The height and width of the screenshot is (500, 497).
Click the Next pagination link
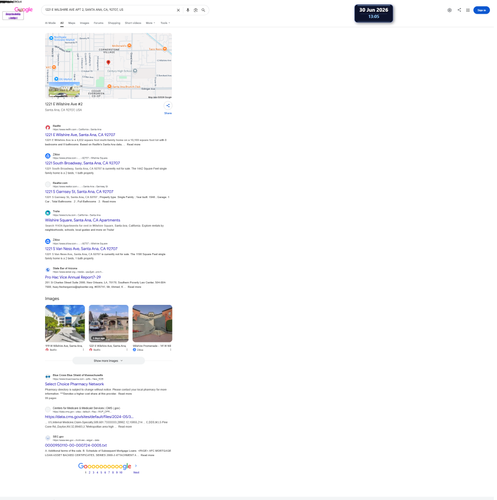(136, 472)
